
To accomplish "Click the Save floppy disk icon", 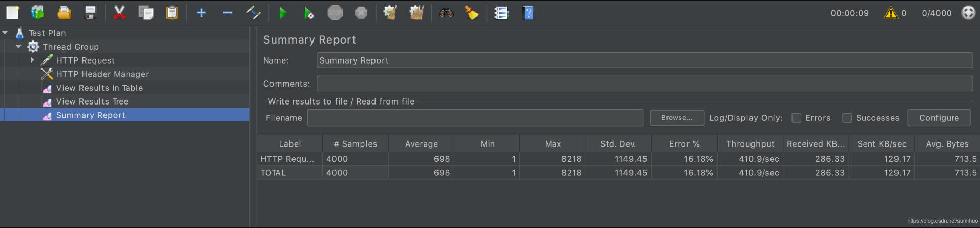I will point(91,13).
